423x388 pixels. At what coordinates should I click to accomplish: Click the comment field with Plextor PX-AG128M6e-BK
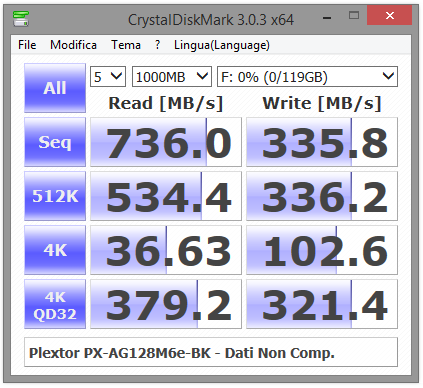point(211,352)
